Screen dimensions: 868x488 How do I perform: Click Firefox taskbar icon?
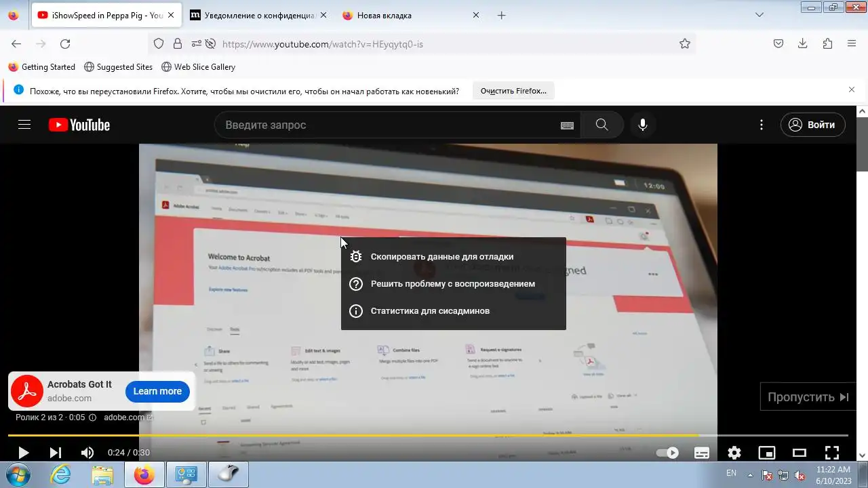coord(144,474)
